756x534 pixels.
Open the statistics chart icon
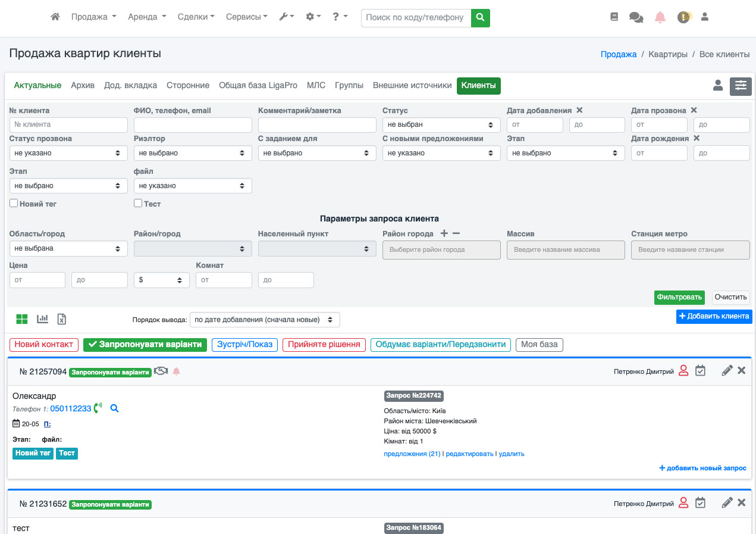click(x=42, y=319)
